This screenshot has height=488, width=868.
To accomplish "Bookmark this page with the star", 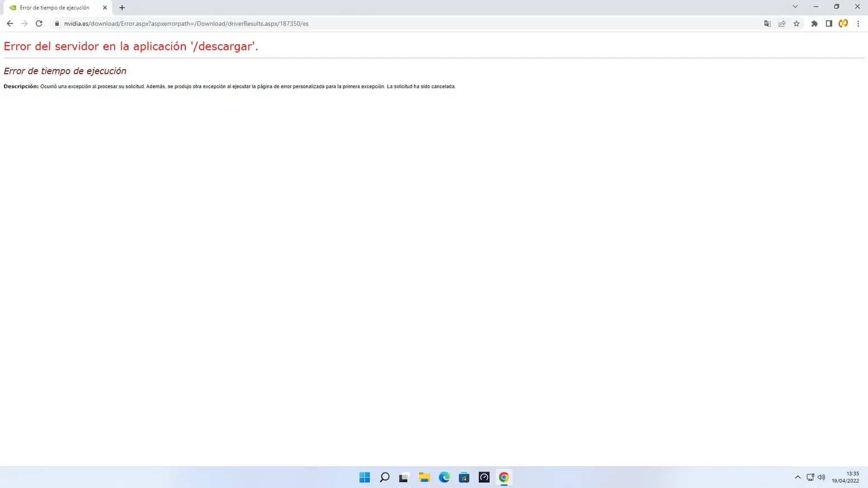I will (x=797, y=23).
